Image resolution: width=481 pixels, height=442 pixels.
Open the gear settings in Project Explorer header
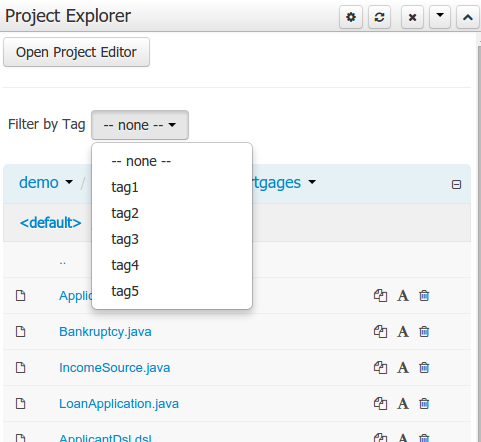click(351, 17)
